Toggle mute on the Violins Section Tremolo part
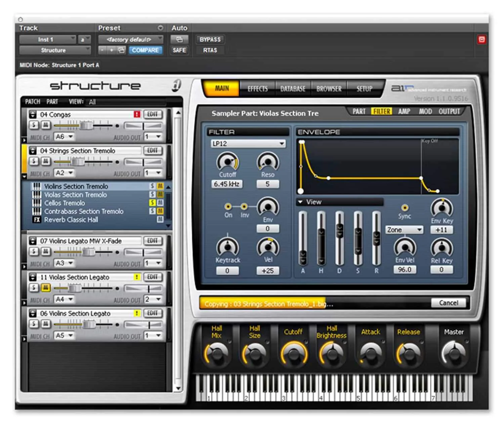This screenshot has width=504, height=425. pyautogui.click(x=160, y=186)
